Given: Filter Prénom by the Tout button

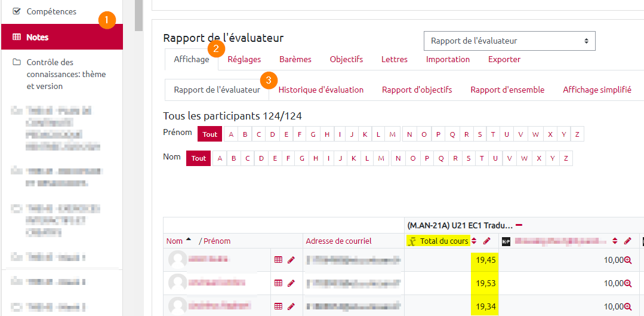Looking at the screenshot, I should [x=210, y=134].
